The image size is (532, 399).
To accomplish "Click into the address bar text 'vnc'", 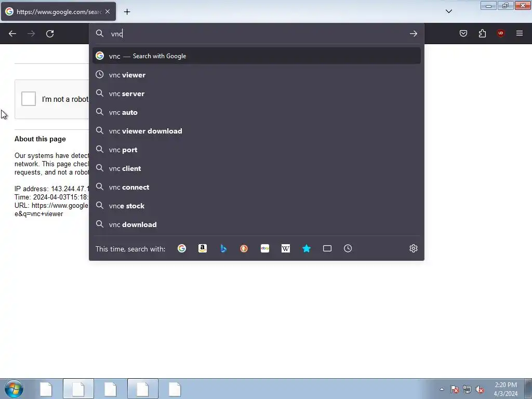I will [117, 34].
